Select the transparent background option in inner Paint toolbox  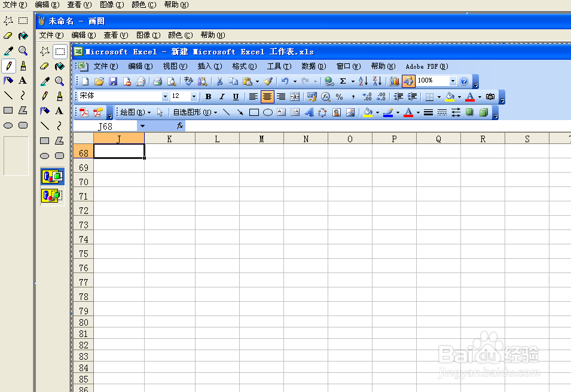(x=53, y=196)
